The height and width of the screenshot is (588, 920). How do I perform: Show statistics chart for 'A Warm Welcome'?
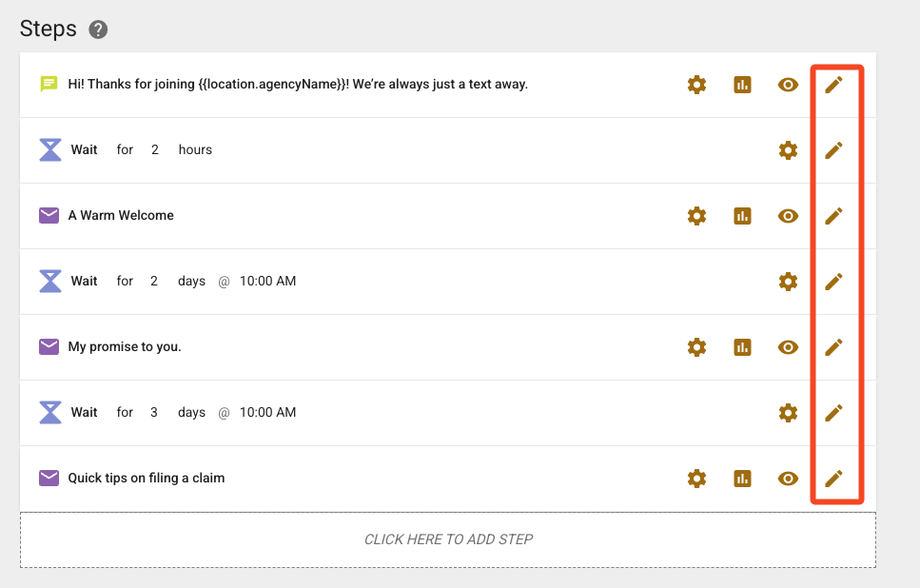pos(742,216)
